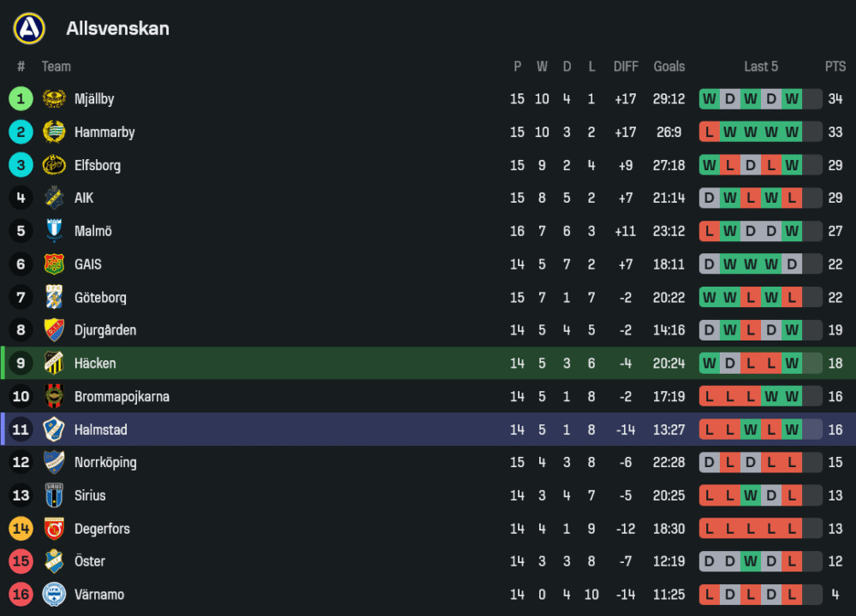Click the Mjällby club crest
856x616 pixels.
point(54,99)
